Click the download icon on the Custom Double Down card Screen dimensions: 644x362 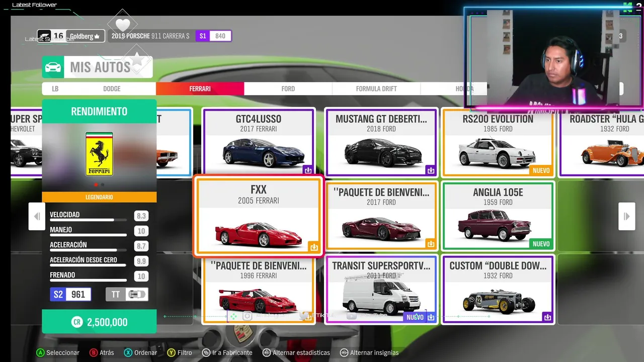pyautogui.click(x=547, y=317)
